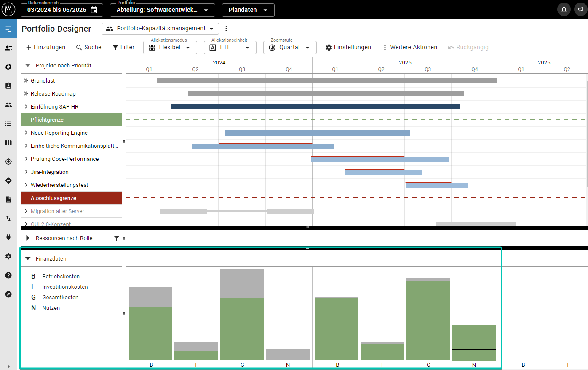Expand the Prüfung Code-Performance project
The height and width of the screenshot is (370, 588).
click(26, 159)
